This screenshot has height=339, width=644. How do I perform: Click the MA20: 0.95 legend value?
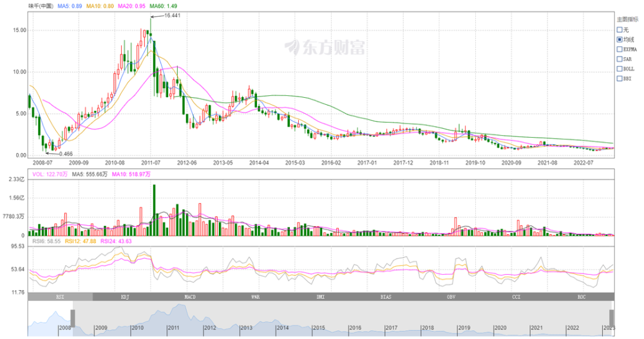[131, 6]
